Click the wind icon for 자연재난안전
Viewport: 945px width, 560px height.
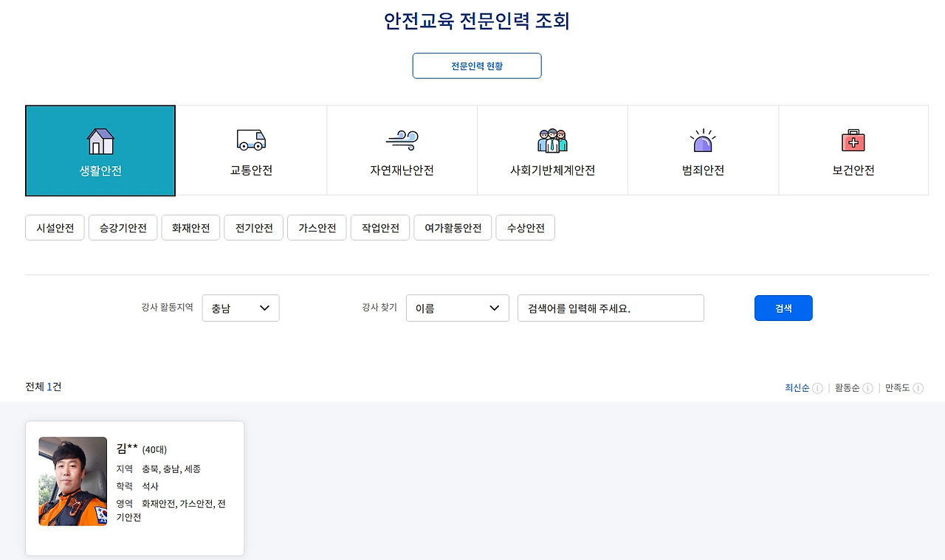402,140
